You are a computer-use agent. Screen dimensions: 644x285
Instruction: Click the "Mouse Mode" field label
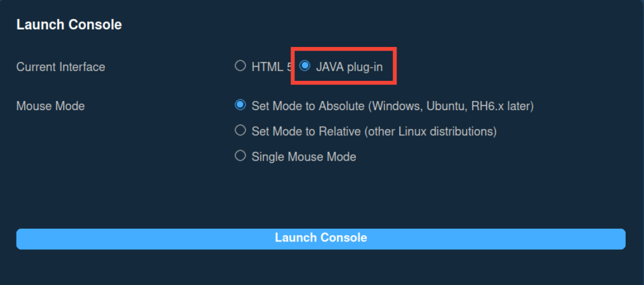(50, 106)
